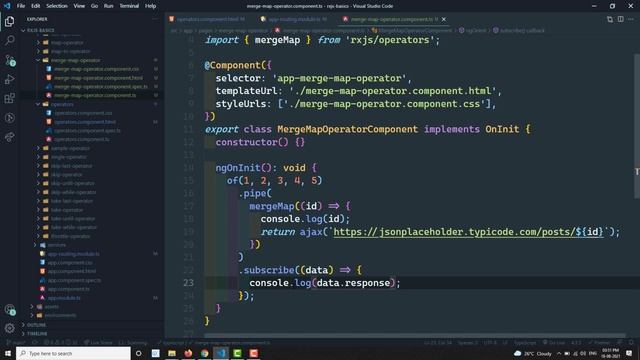Image resolution: width=640 pixels, height=360 pixels.
Task: Open the Go menu
Action: tap(94, 6)
